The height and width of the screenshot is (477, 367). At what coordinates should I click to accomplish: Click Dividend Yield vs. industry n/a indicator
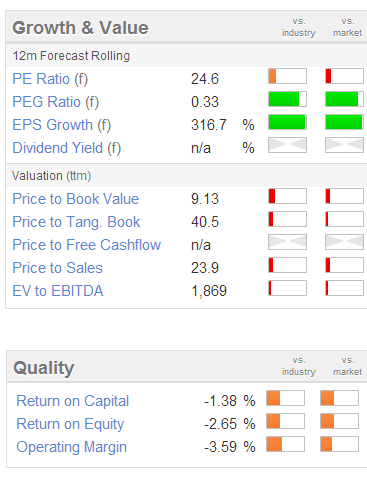click(x=287, y=145)
